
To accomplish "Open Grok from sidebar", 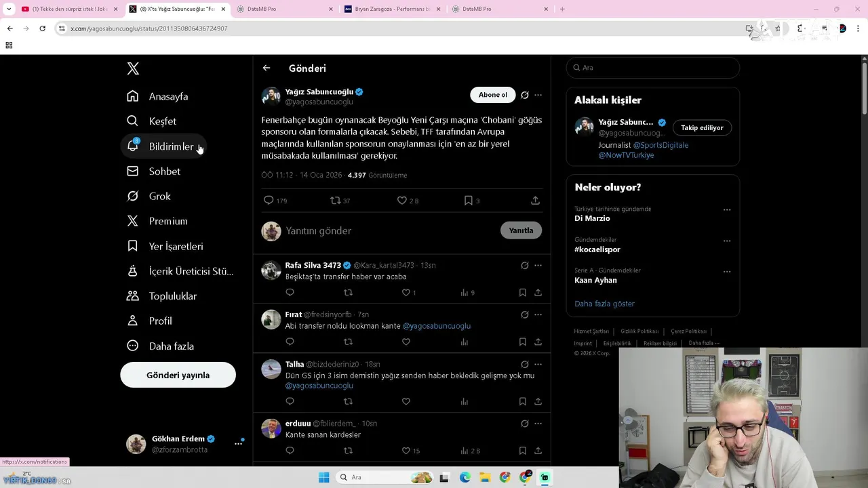I will click(149, 197).
